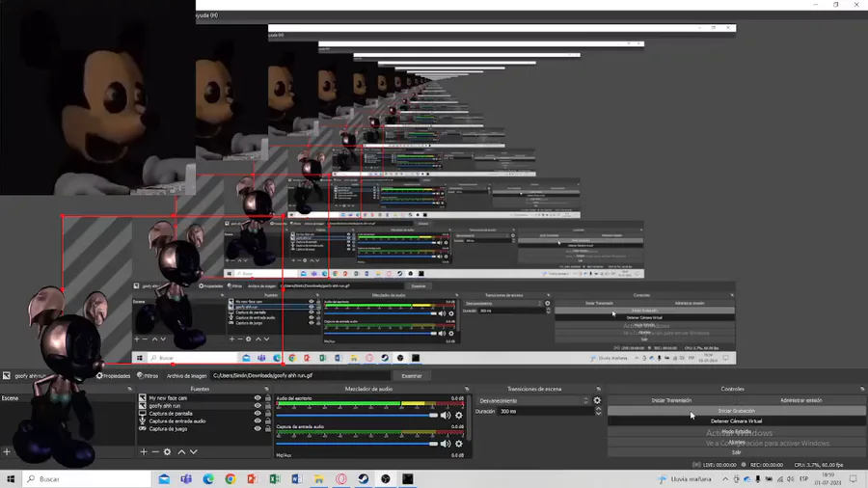Viewport: 868px width, 488px height.
Task: Click the Salir button in Controles
Action: point(736,452)
